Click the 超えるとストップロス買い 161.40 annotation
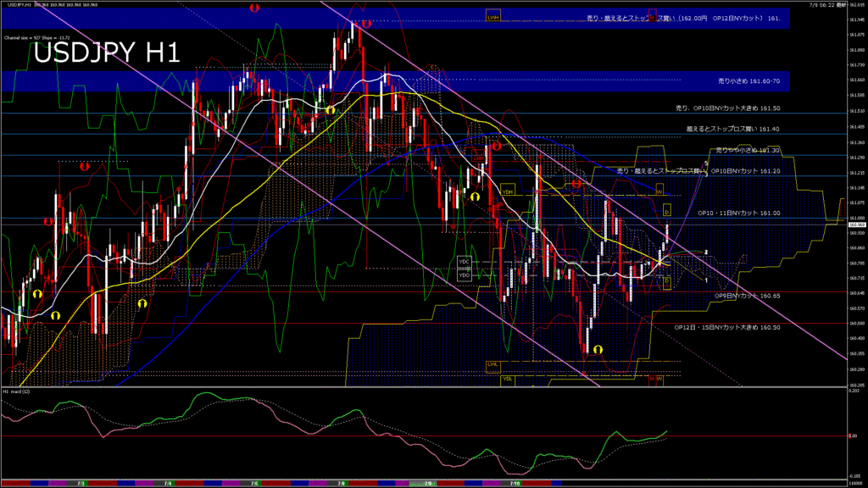The width and height of the screenshot is (868, 488). pyautogui.click(x=732, y=129)
